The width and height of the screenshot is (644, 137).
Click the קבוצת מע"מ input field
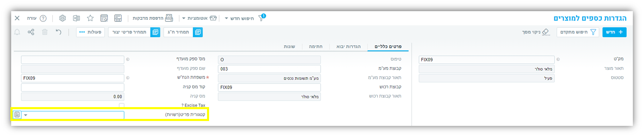(269, 69)
